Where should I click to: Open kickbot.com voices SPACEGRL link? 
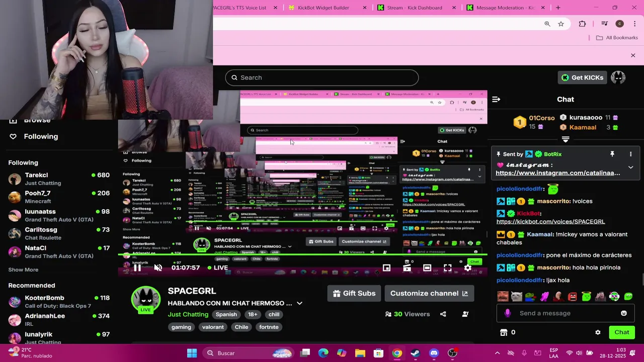tap(550, 222)
